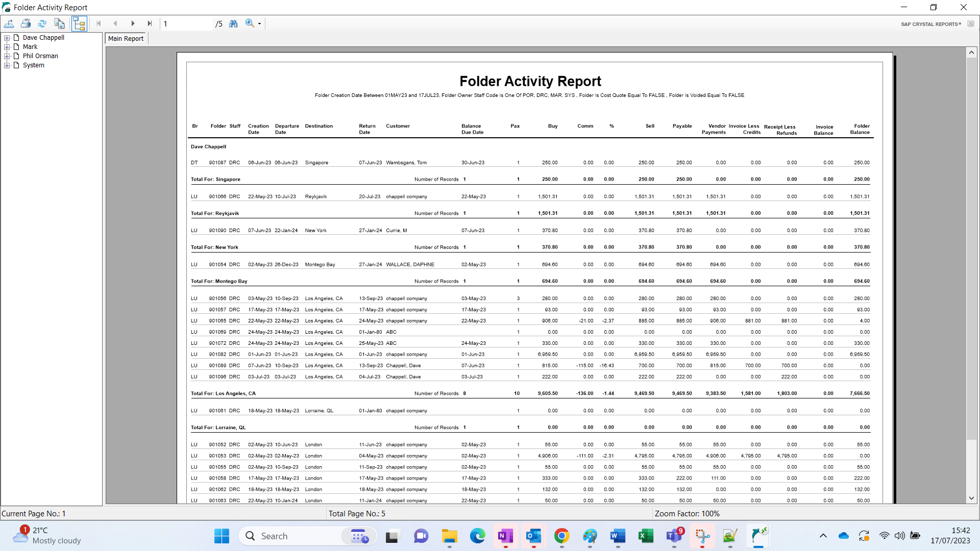The image size is (980, 551).
Task: Click the 'Lorraine, QL' destination cell
Action: (x=319, y=411)
